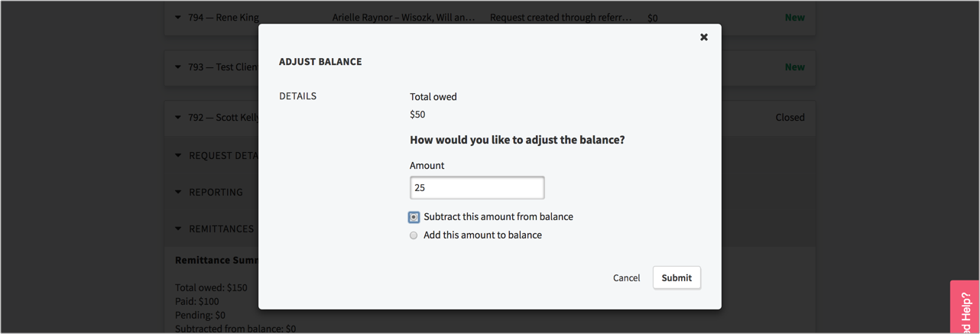Expand the 794 — Rene King row arrow
The height and width of the screenshot is (334, 980).
(178, 17)
